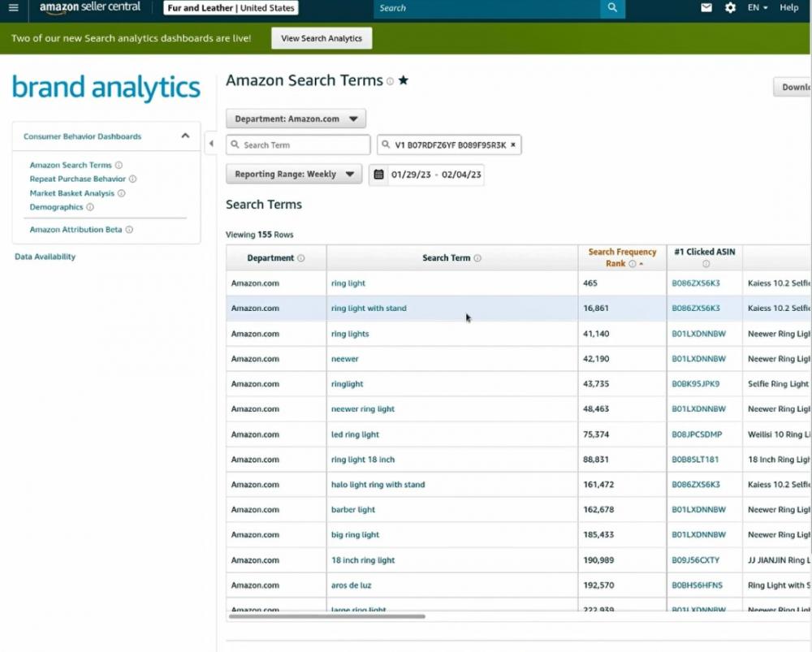Open the 'aros de luz' search term

tap(351, 585)
